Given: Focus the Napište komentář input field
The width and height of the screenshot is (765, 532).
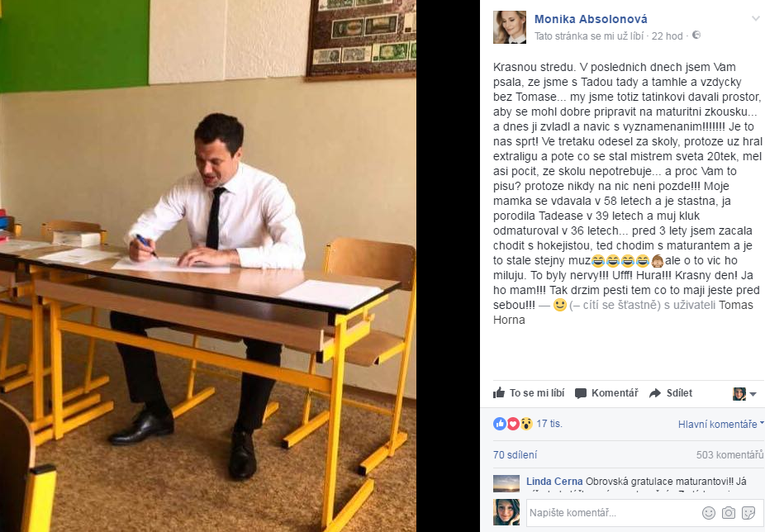Looking at the screenshot, I should [613, 512].
